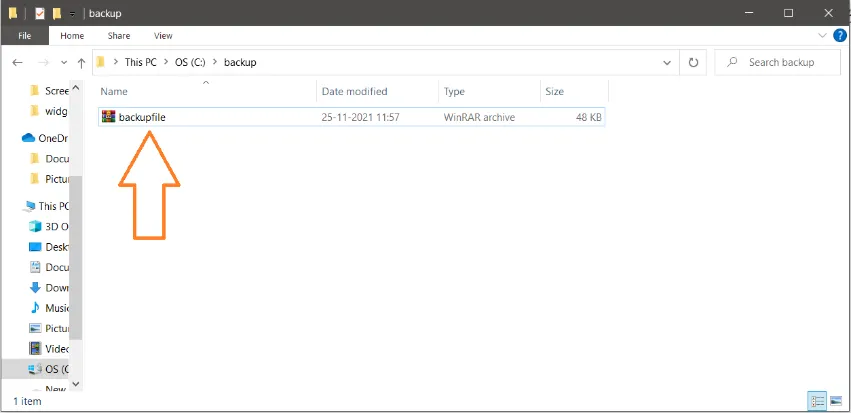Click the New folder quick access icon
This screenshot has width=851, height=413.
pos(56,14)
